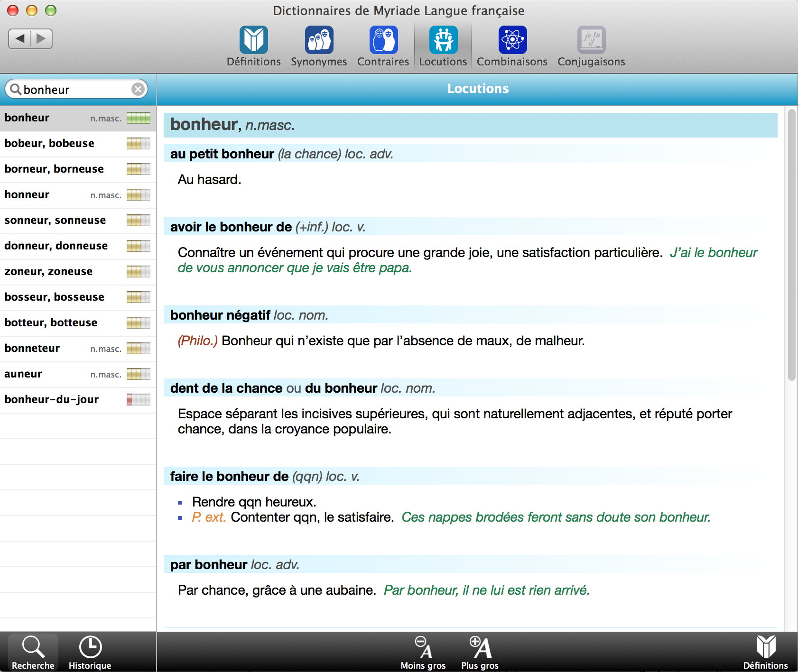Select sonneur, sonneuse entry
Image resolution: width=798 pixels, height=672 pixels.
pyautogui.click(x=78, y=221)
